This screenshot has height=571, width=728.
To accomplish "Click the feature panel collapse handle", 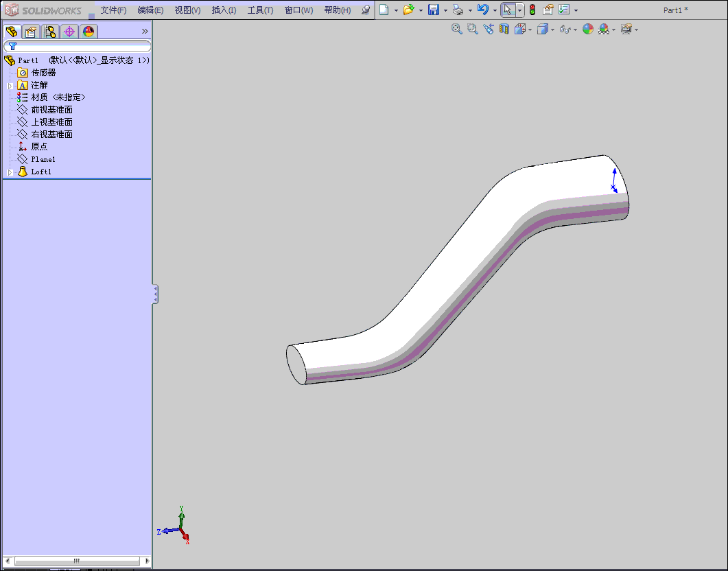I will point(156,294).
